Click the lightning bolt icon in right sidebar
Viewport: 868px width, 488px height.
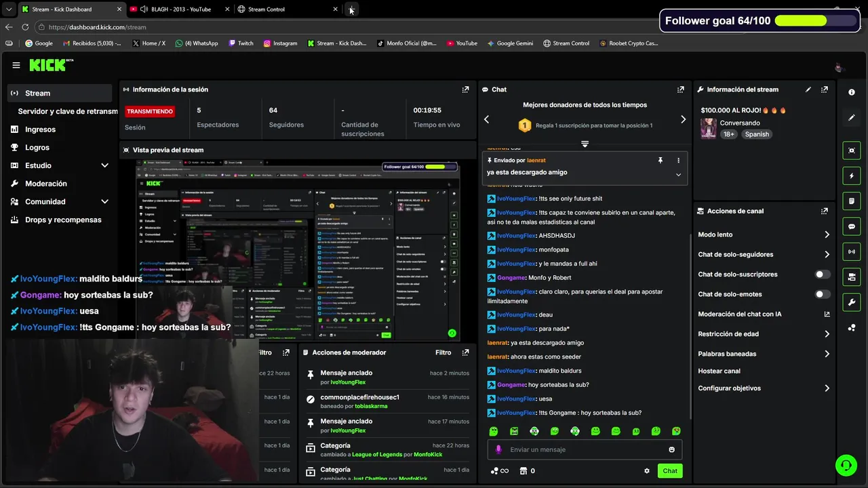click(852, 176)
